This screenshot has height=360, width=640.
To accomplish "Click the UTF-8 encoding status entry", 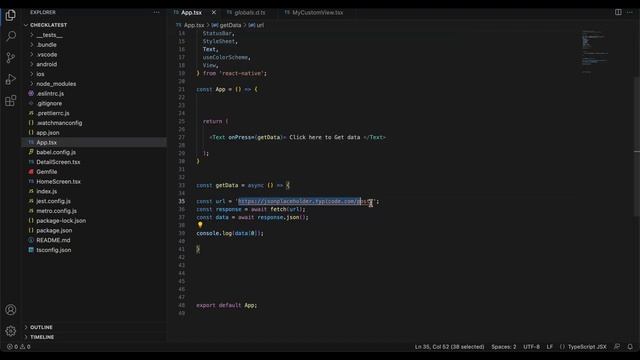I will [531, 347].
